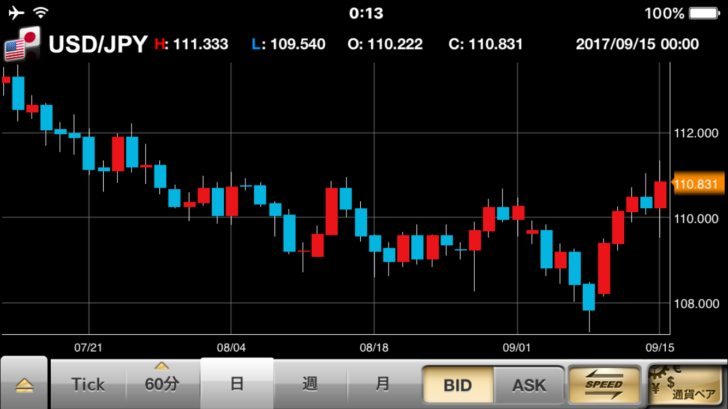Switch to 週 weekly chart
Screen dimensions: 728x409
click(310, 384)
